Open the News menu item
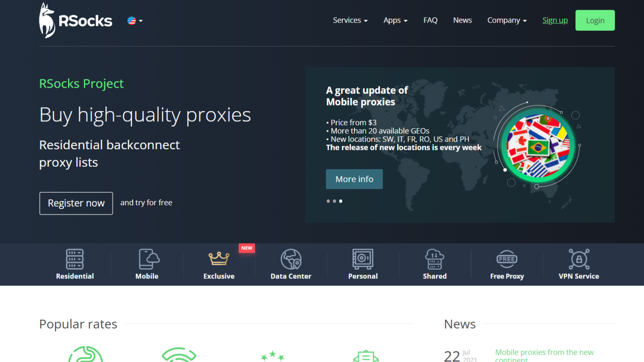 [462, 20]
